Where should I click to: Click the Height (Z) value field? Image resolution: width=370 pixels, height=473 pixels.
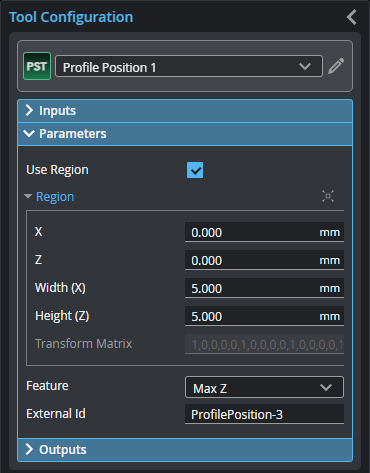coord(264,316)
